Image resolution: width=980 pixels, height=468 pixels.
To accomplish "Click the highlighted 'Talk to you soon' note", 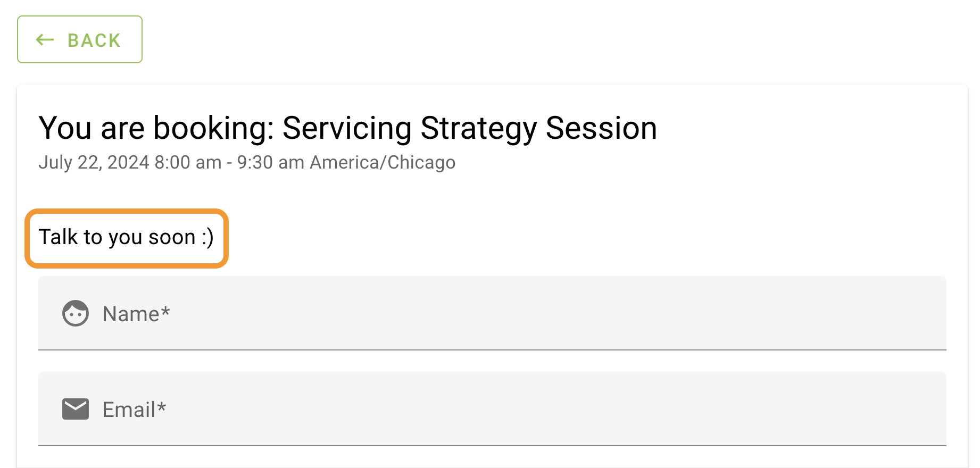I will [126, 238].
